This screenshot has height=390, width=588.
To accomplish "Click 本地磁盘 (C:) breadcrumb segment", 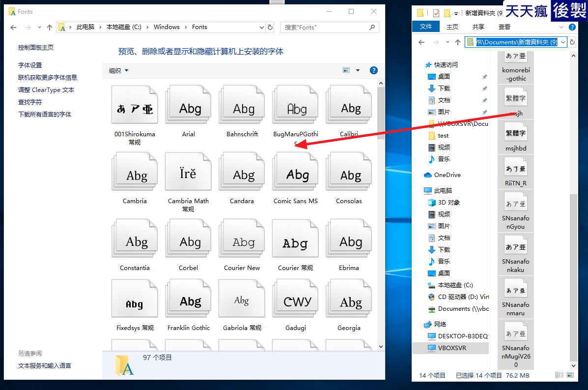I will pos(124,27).
